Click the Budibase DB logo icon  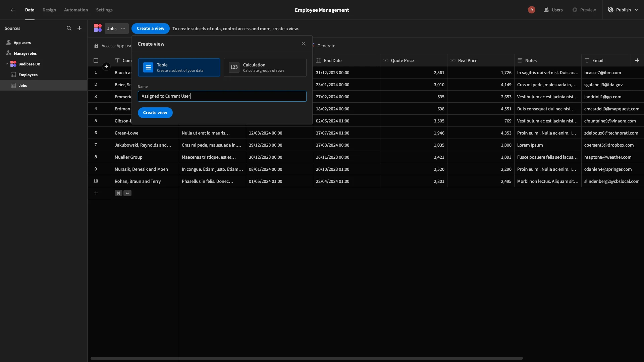[13, 64]
